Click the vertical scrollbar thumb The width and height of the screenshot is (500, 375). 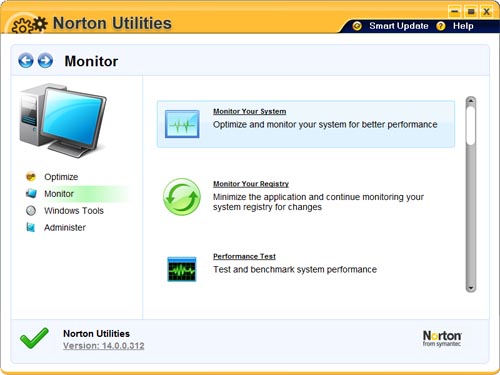click(471, 125)
